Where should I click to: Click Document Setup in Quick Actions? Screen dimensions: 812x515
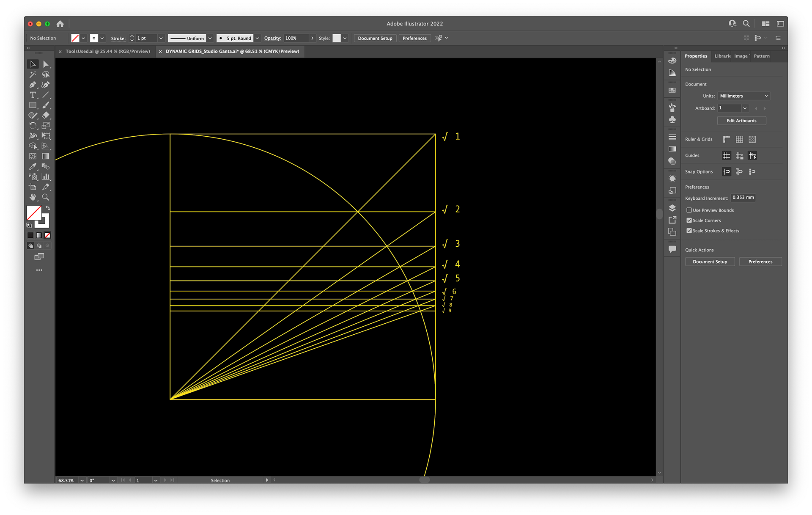[x=710, y=262]
